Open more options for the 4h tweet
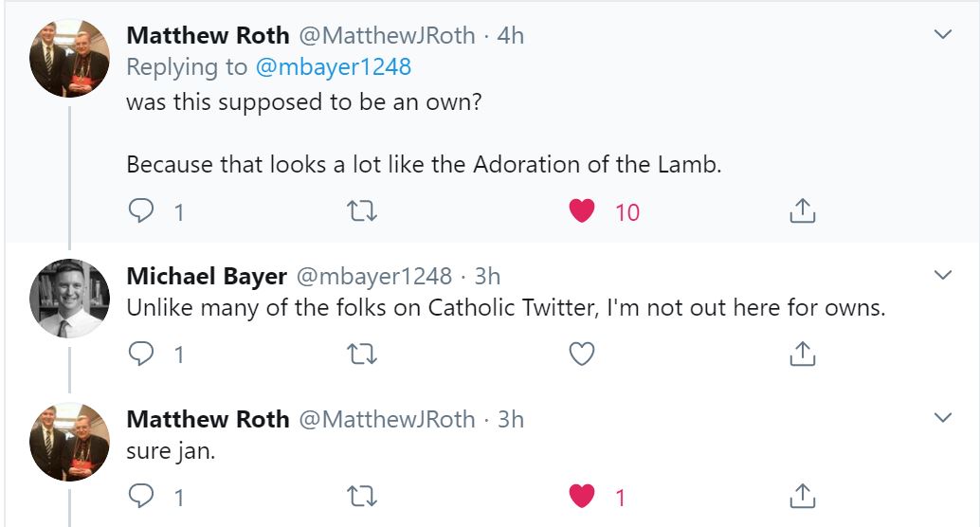980x527 pixels. coord(943,35)
